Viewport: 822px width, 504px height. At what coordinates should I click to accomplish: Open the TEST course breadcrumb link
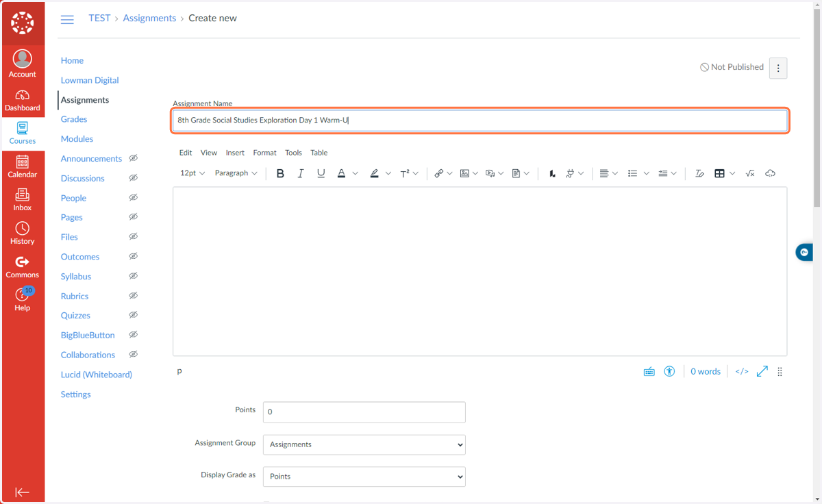(99, 18)
